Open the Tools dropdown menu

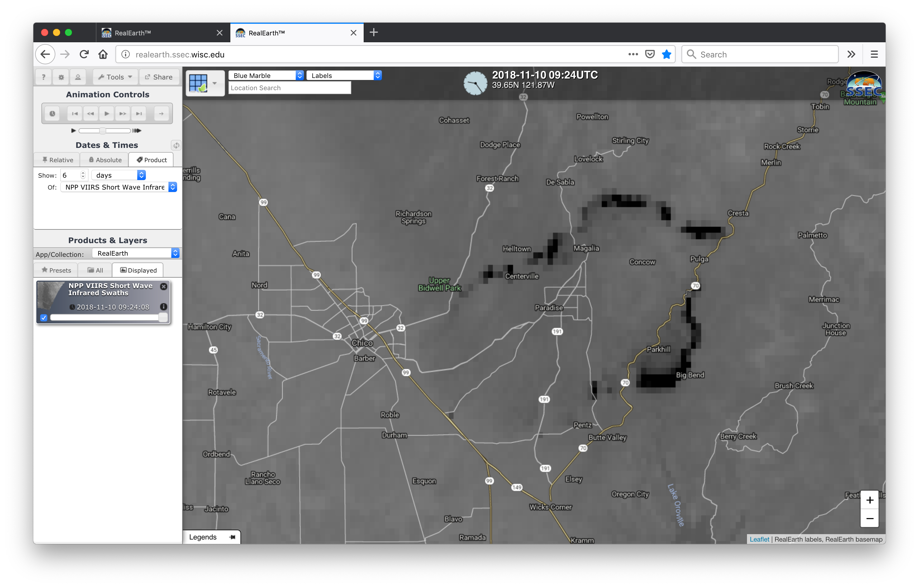(x=115, y=77)
